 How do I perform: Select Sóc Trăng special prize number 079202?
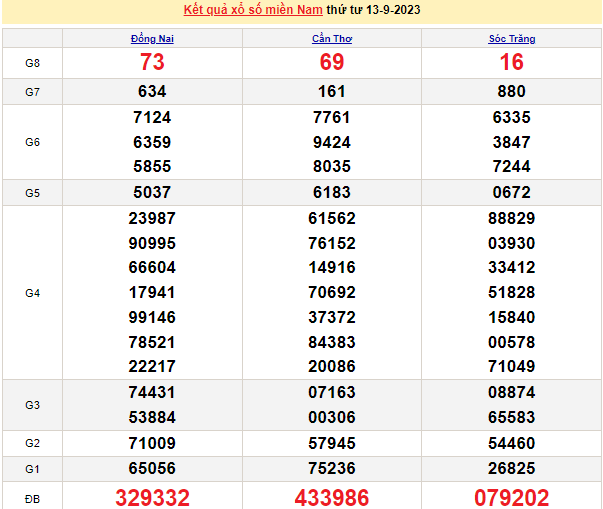click(511, 497)
